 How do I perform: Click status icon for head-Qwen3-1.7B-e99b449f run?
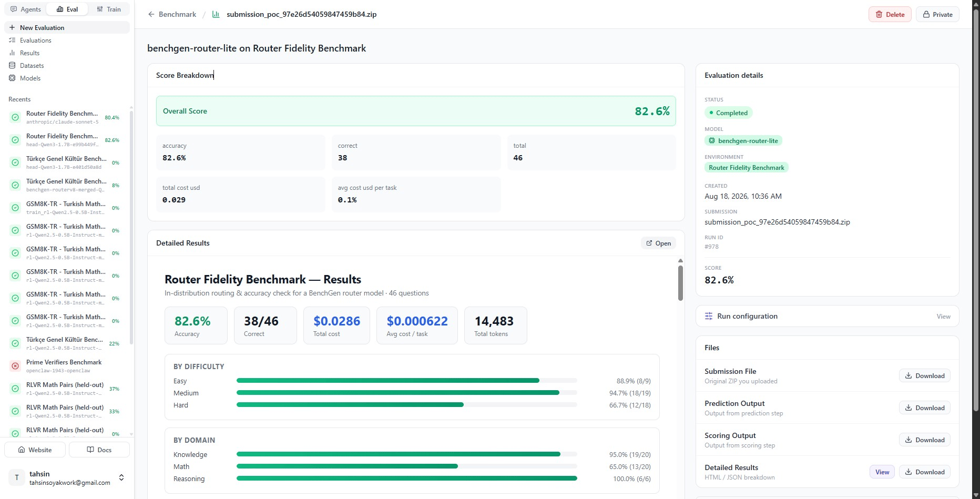pyautogui.click(x=15, y=140)
